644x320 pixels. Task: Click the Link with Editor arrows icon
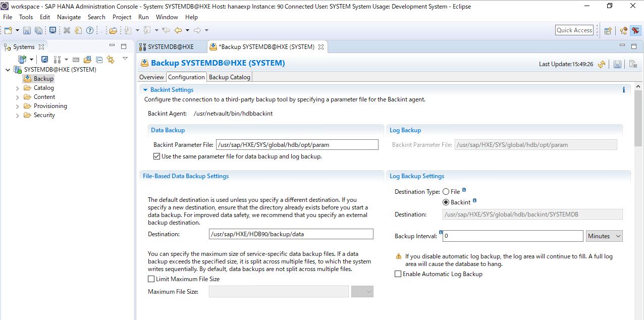[x=111, y=59]
